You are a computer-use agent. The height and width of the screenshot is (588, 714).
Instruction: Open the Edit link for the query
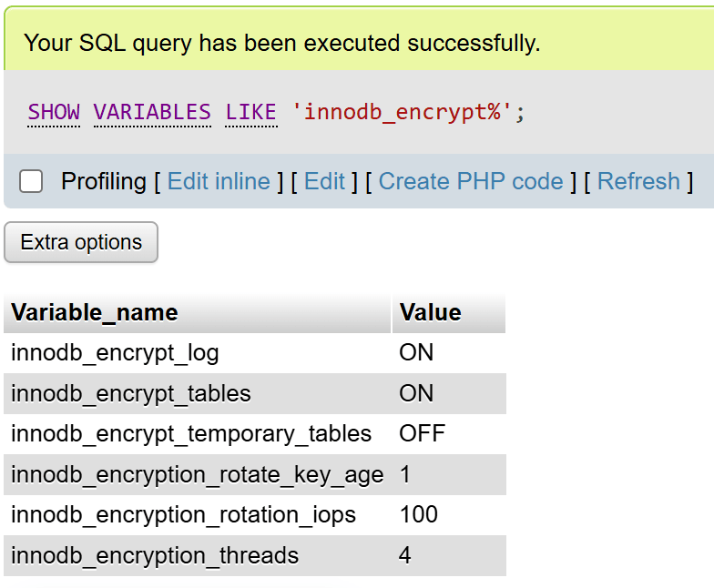[x=324, y=181]
